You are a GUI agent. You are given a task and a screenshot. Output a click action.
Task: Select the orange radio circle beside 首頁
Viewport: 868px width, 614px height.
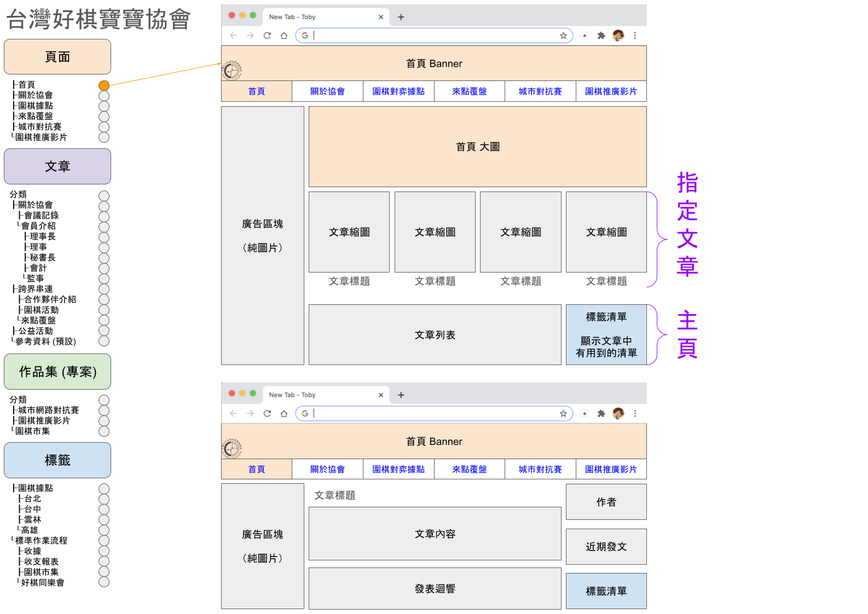104,85
